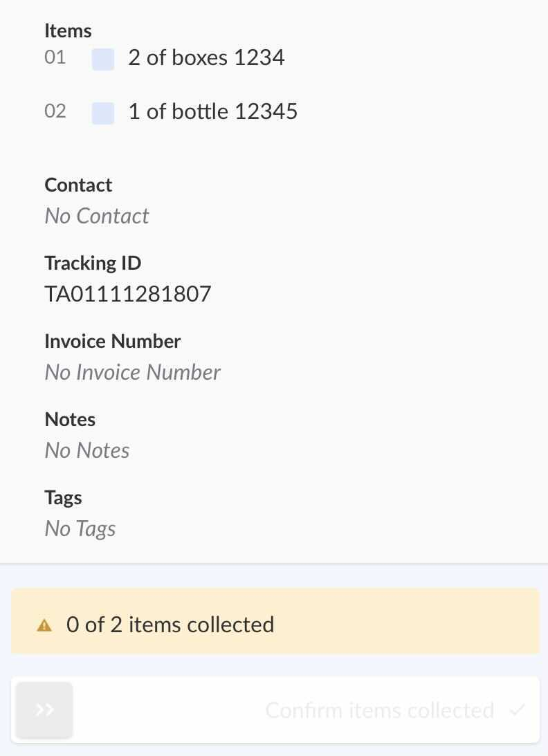Click the yellow warning triangle icon
548x756 pixels.
[x=44, y=625]
